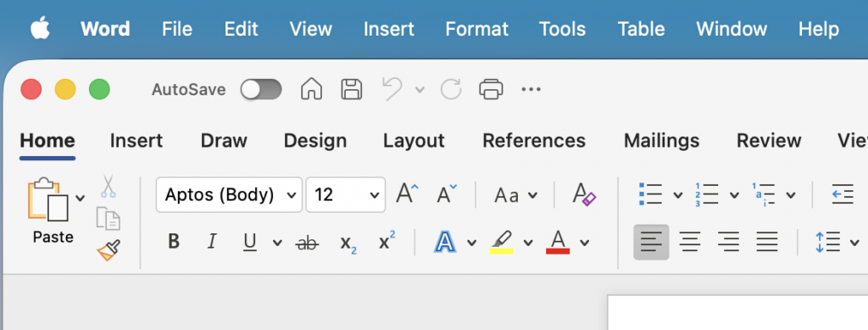
Task: Apply the yellow text highlight color
Action: pos(502,243)
